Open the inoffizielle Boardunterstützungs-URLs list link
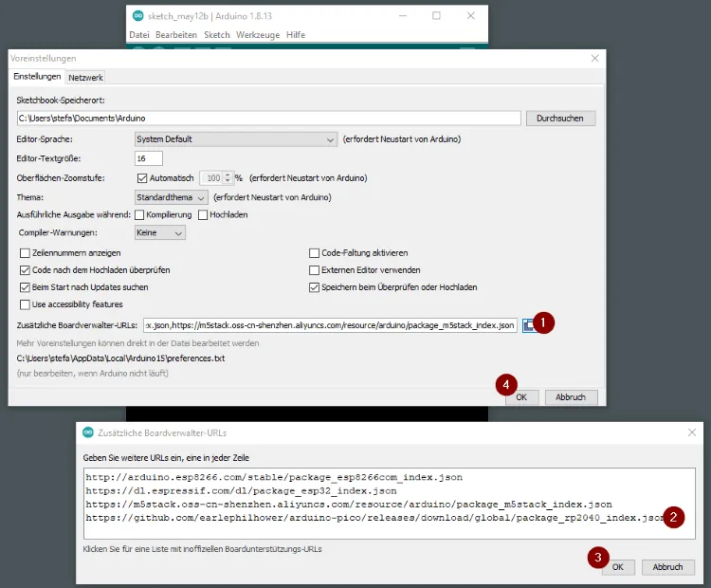 (x=202, y=549)
